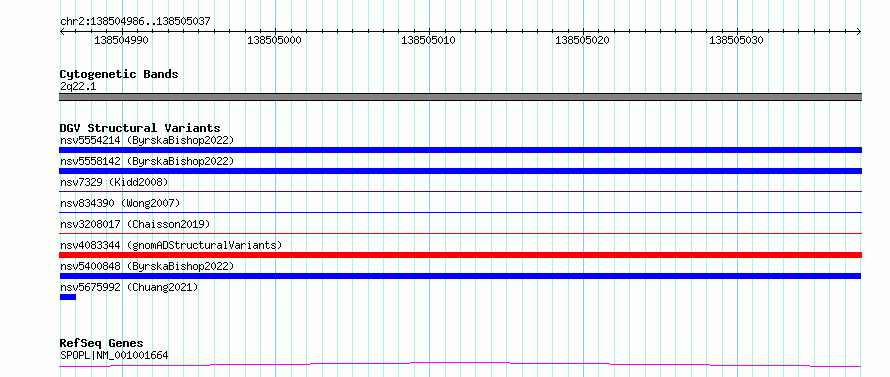Click the chr2:138504986..138505037 coordinate label
This screenshot has width=890, height=377.
(x=135, y=22)
